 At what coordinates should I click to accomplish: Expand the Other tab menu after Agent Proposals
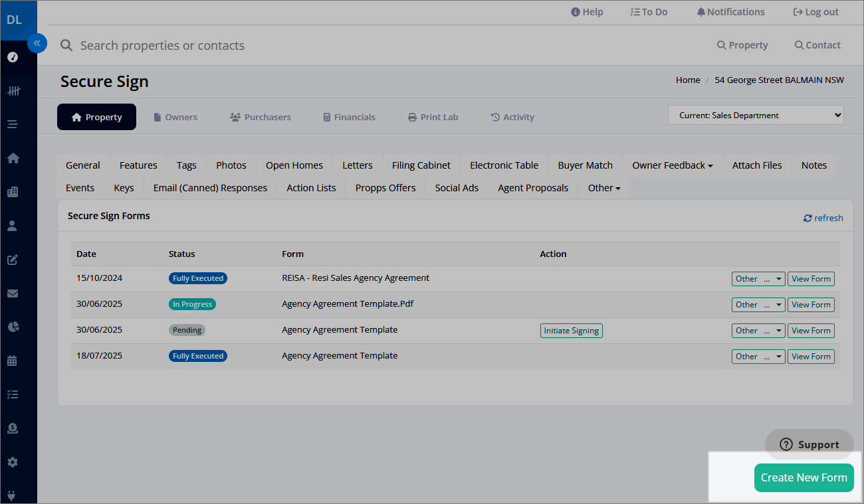click(x=603, y=188)
